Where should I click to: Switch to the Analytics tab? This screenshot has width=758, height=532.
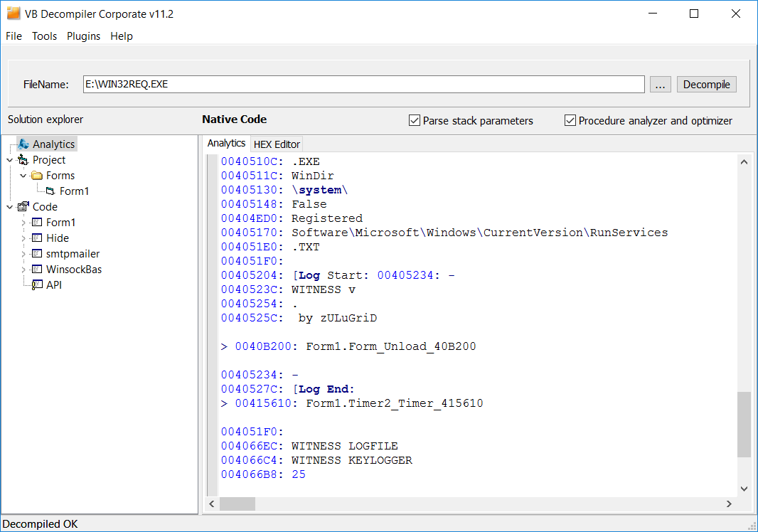(226, 143)
